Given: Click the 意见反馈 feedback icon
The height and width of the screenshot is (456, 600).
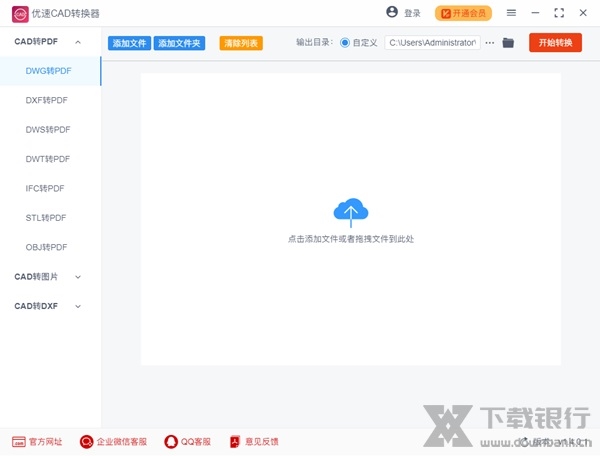Looking at the screenshot, I should 235,442.
